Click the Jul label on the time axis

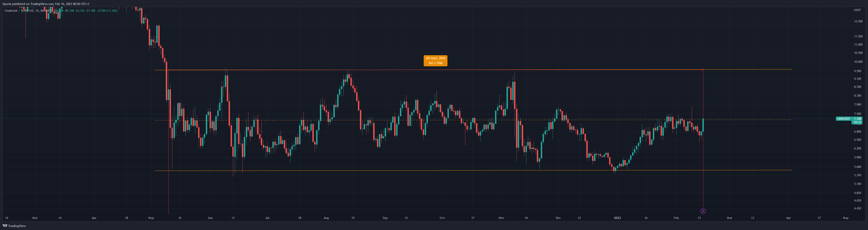click(x=267, y=218)
